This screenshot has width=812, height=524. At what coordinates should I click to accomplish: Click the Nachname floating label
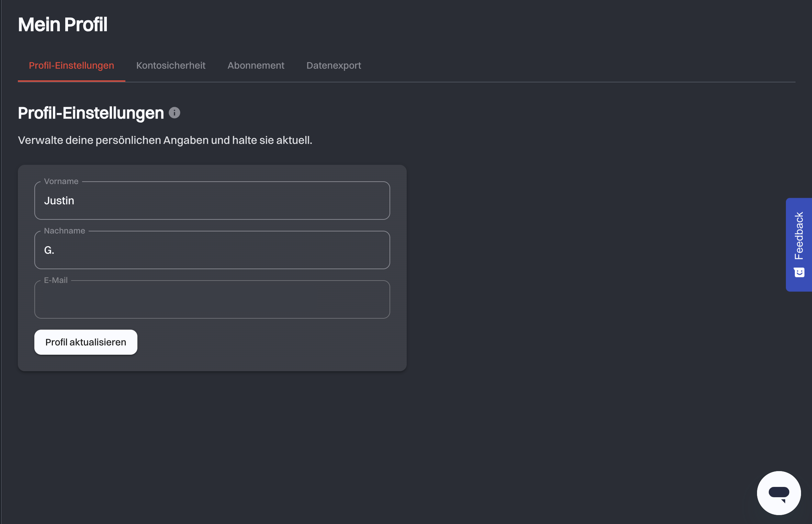(x=65, y=231)
